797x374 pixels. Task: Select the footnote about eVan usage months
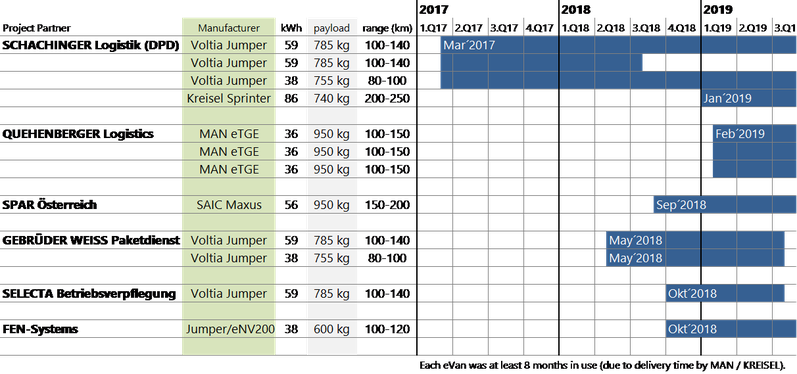click(x=602, y=365)
